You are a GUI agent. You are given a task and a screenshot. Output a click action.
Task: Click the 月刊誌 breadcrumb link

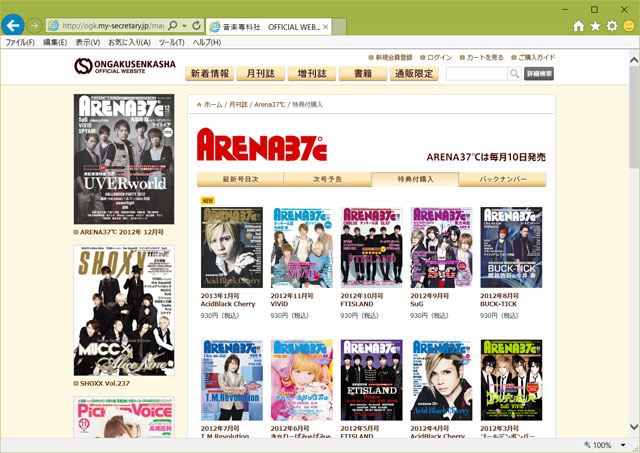tap(238, 104)
